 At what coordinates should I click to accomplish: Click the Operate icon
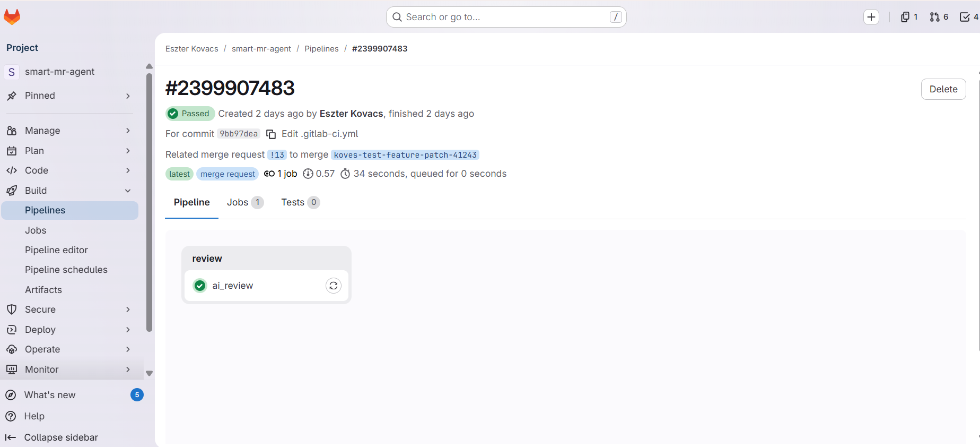click(x=12, y=349)
